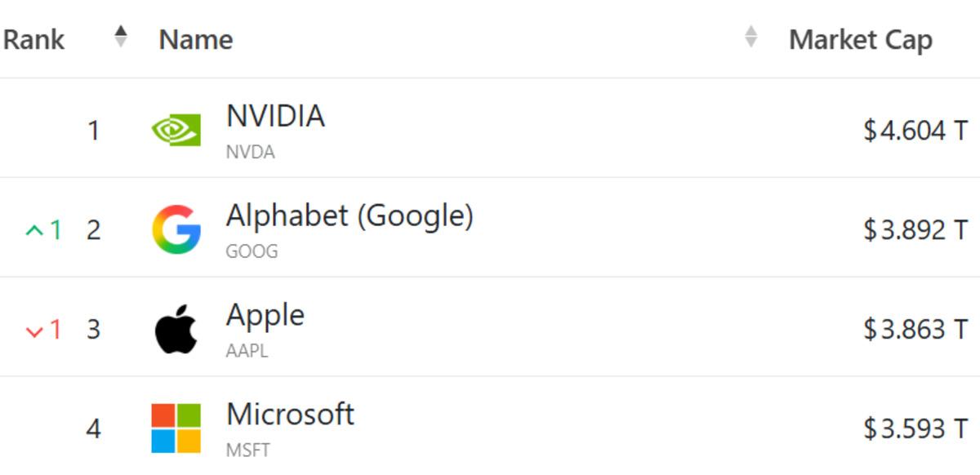This screenshot has height=475, width=980.
Task: Open the Microsoft company link
Action: pyautogui.click(x=290, y=414)
